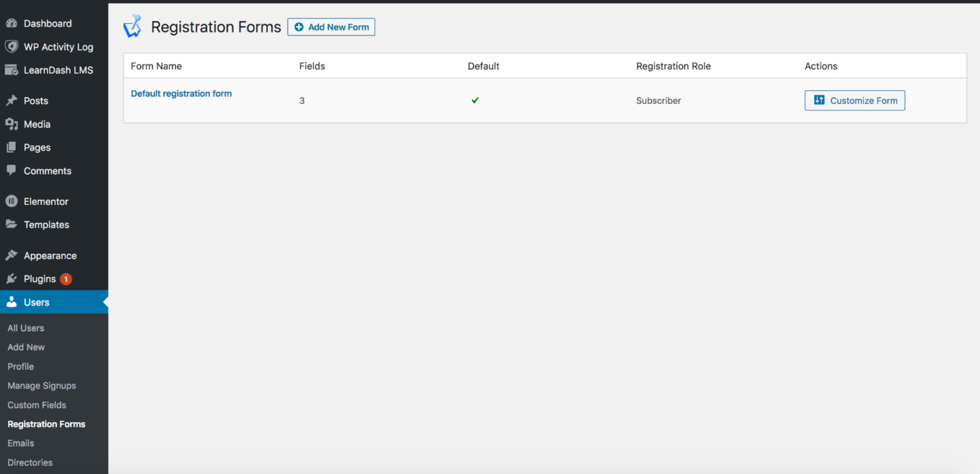Image resolution: width=980 pixels, height=474 pixels.
Task: Click the plus icon in Add New Form
Action: [x=300, y=27]
